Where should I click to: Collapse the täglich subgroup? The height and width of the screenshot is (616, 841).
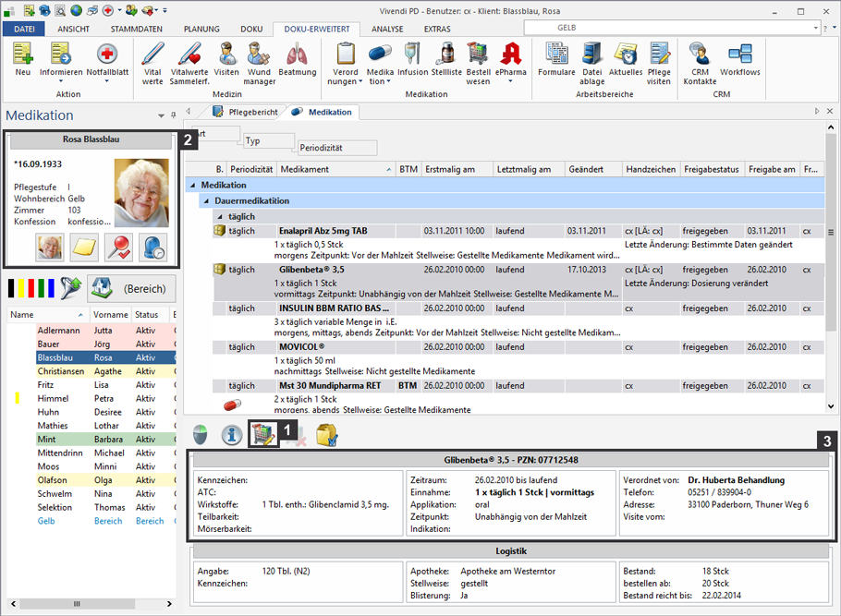coord(220,216)
